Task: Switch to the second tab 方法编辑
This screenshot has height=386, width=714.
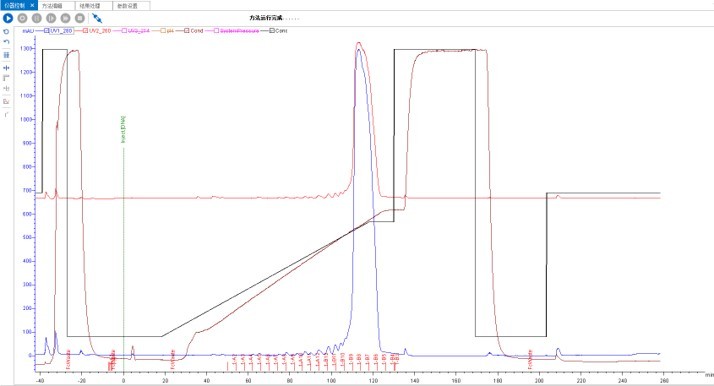Action: (56, 6)
